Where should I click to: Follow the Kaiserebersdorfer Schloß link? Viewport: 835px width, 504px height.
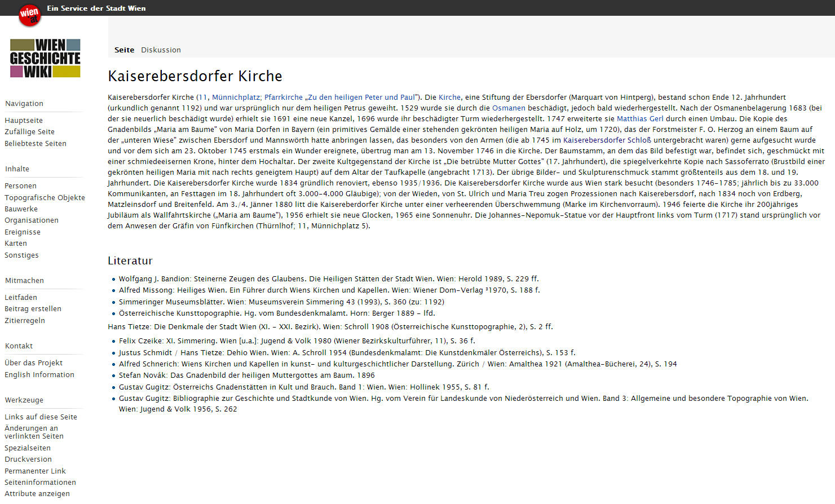(607, 140)
